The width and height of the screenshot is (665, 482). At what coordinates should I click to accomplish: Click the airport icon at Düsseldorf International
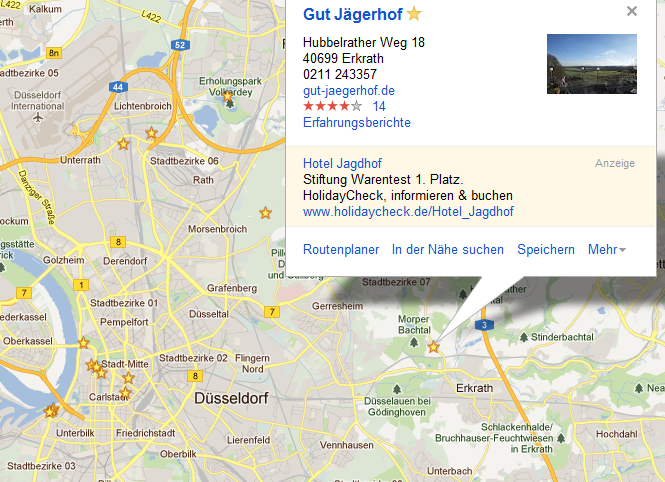[38, 117]
